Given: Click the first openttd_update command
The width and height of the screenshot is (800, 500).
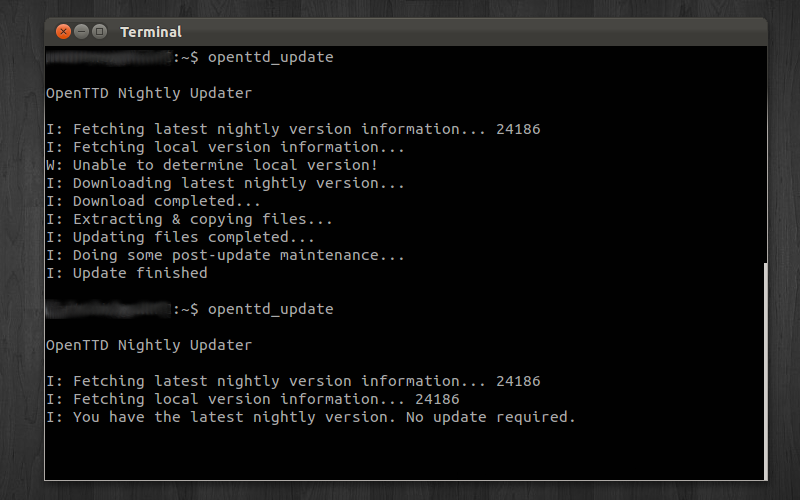Looking at the screenshot, I should [270, 57].
